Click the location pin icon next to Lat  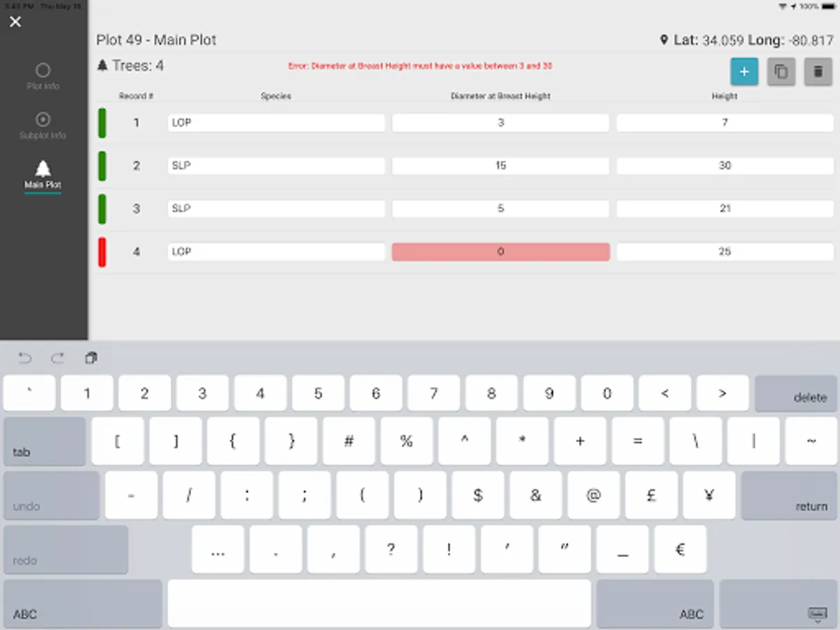tap(664, 41)
